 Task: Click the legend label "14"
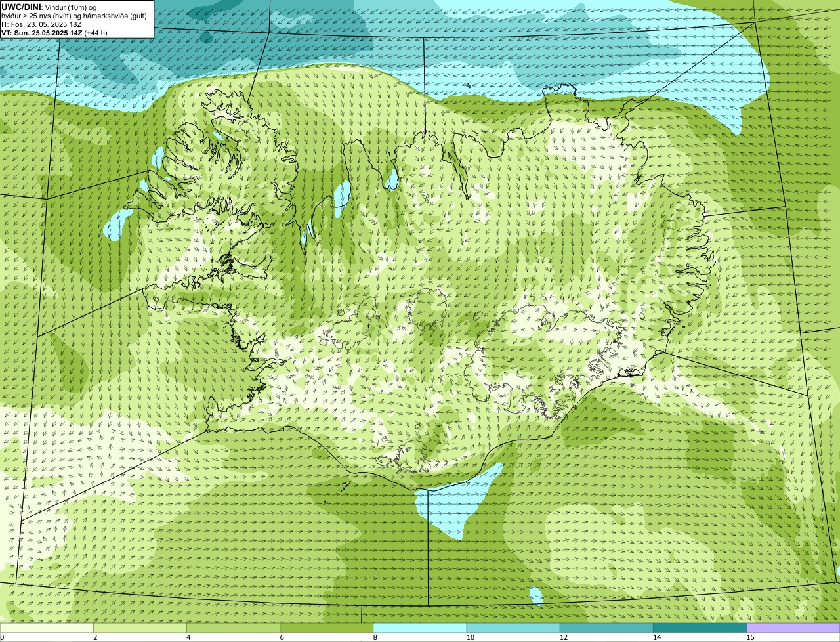656,637
